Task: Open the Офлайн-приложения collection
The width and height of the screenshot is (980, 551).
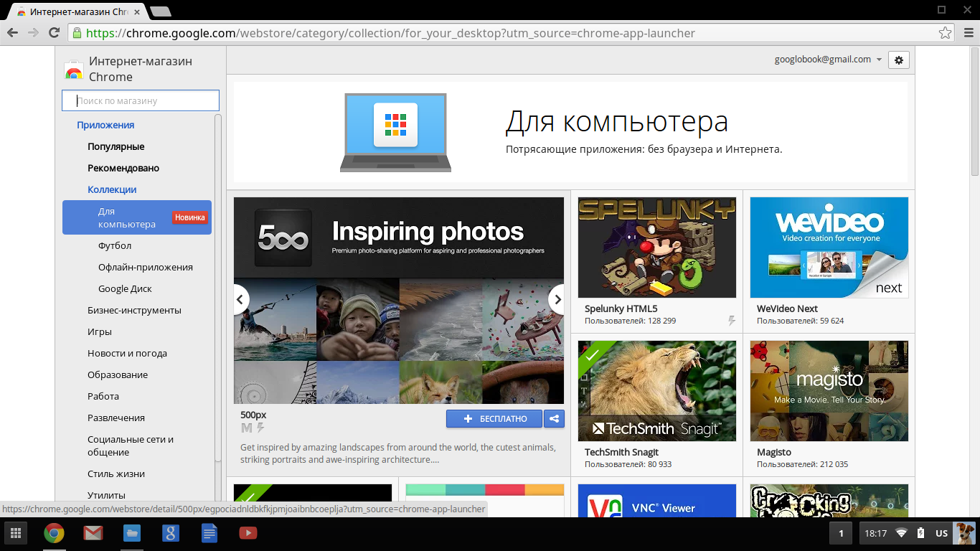Action: (146, 267)
